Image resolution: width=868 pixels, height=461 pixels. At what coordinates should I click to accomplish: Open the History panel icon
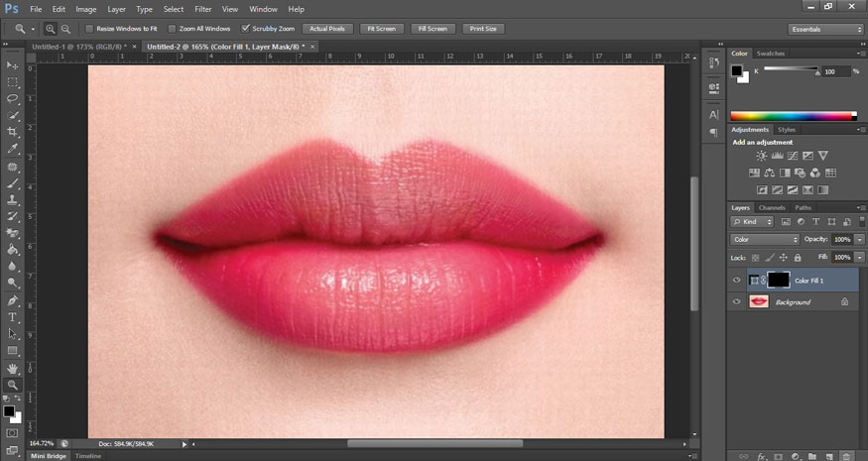click(714, 63)
